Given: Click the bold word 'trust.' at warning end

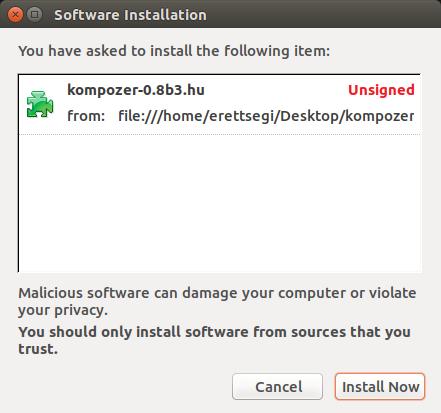Looking at the screenshot, I should pyautogui.click(x=38, y=349).
